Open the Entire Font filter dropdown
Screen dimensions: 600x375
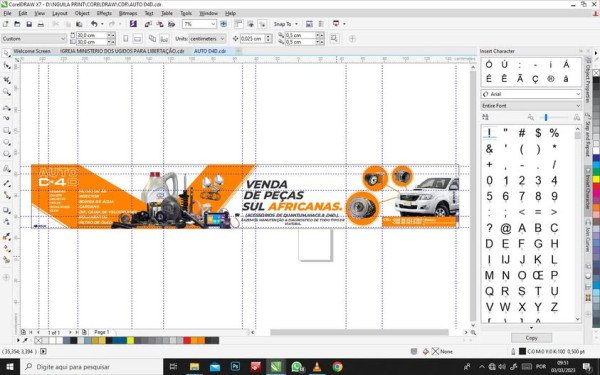tap(531, 106)
